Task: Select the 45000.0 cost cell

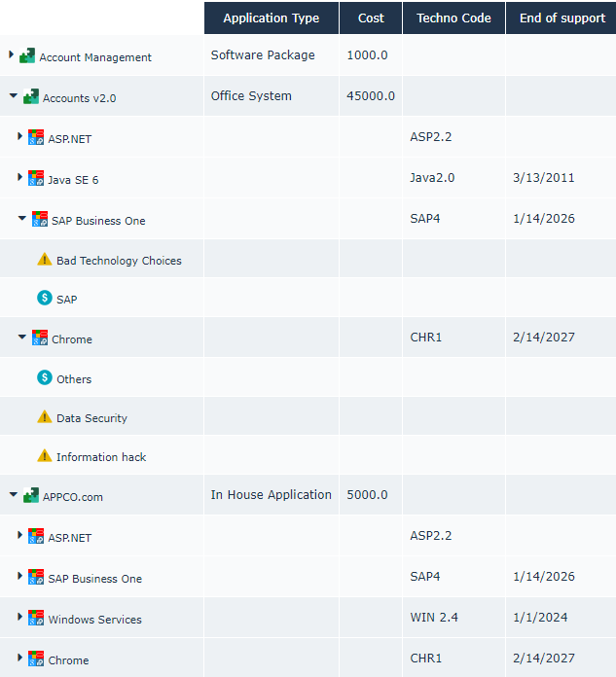Action: (x=371, y=96)
